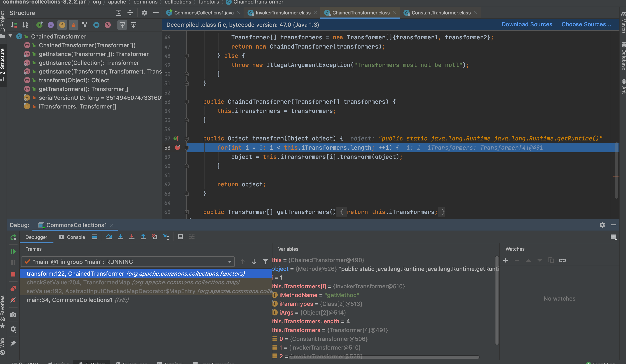Click Drop Frame button
Screen dimensions: 626x364
point(154,237)
